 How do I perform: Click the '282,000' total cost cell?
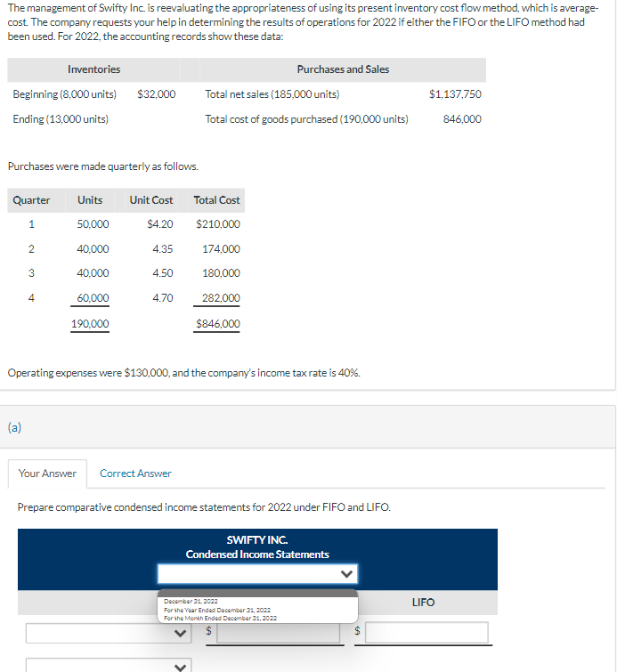tap(221, 298)
